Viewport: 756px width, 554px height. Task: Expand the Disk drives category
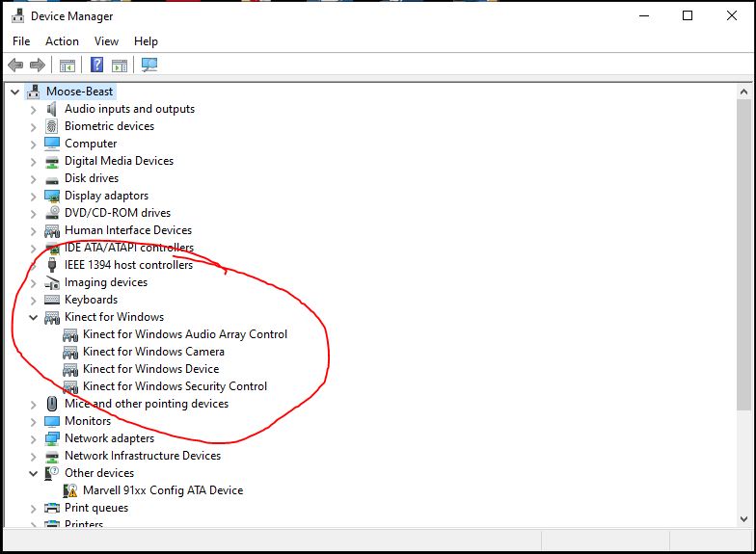pos(33,179)
